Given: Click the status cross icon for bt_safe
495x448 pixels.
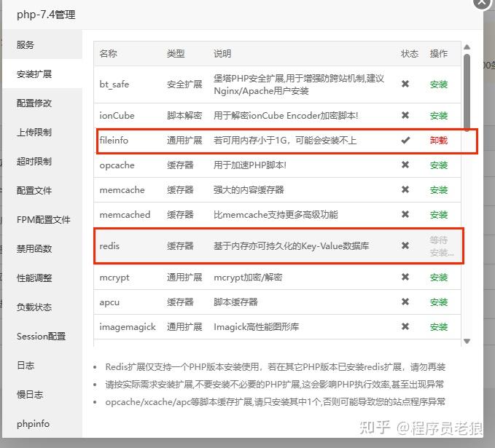Looking at the screenshot, I should [405, 84].
